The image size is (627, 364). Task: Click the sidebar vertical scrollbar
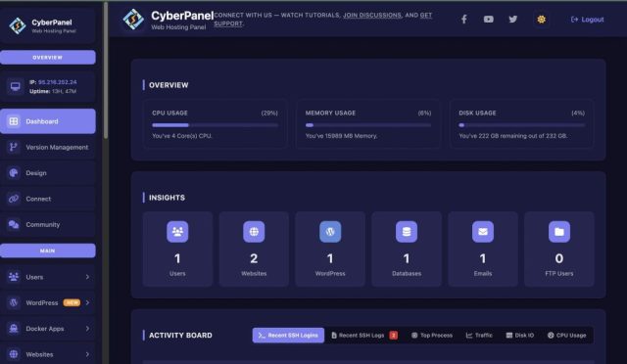pyautogui.click(x=106, y=70)
